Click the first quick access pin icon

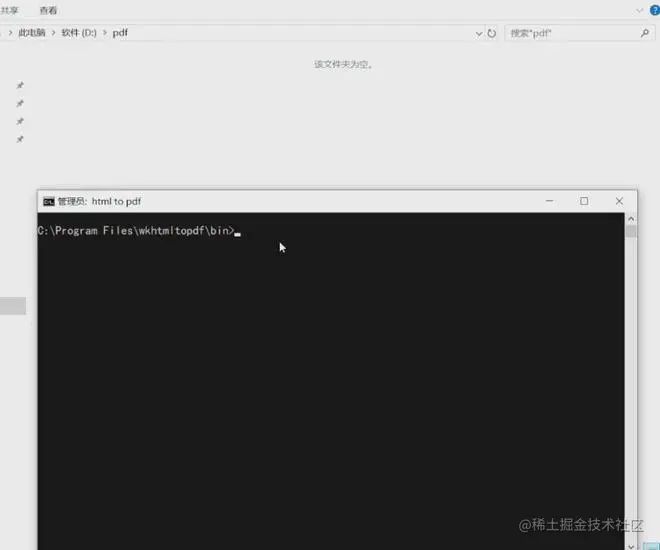click(x=20, y=85)
